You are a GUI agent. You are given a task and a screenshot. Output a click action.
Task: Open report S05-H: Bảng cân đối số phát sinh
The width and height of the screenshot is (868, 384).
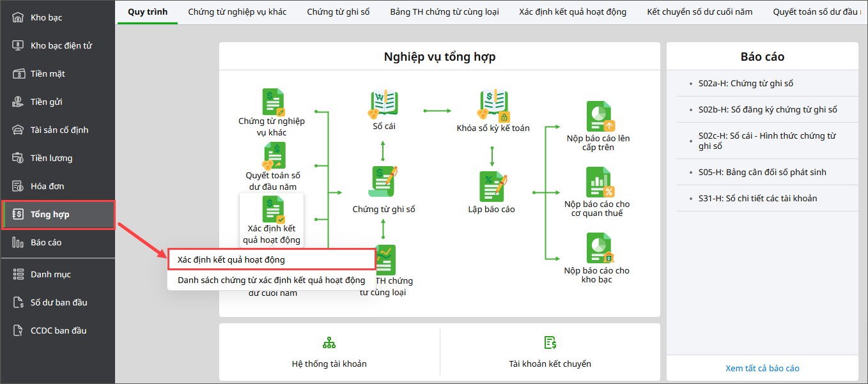[x=763, y=172]
